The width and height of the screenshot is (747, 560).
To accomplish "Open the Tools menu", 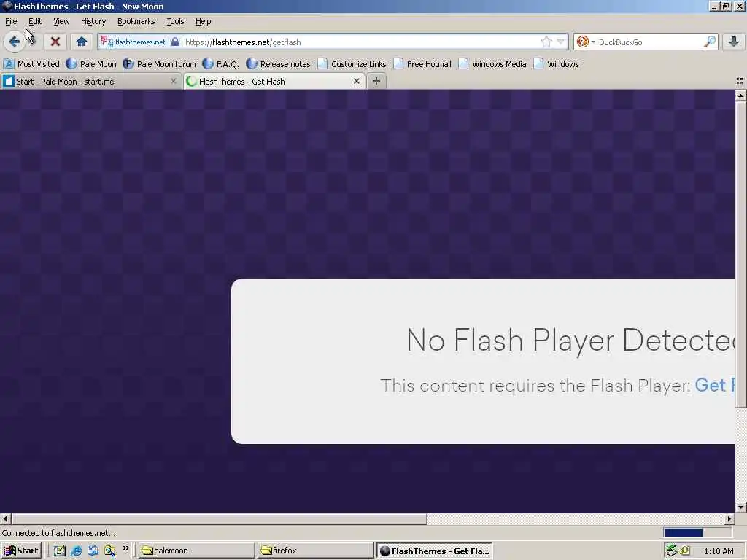I will pos(175,21).
